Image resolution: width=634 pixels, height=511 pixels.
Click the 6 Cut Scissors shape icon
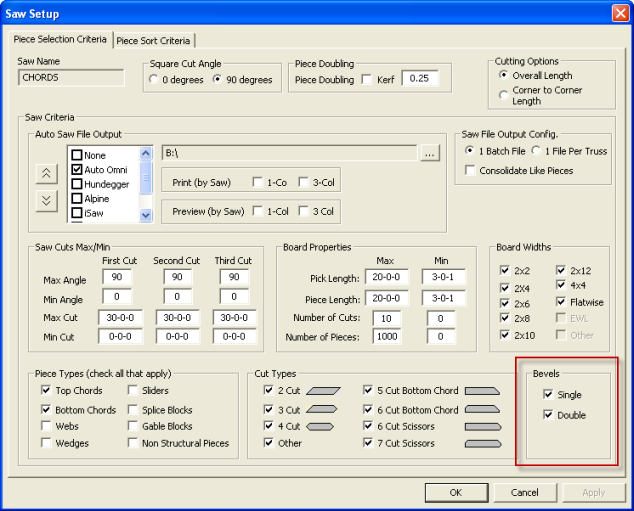pos(483,427)
